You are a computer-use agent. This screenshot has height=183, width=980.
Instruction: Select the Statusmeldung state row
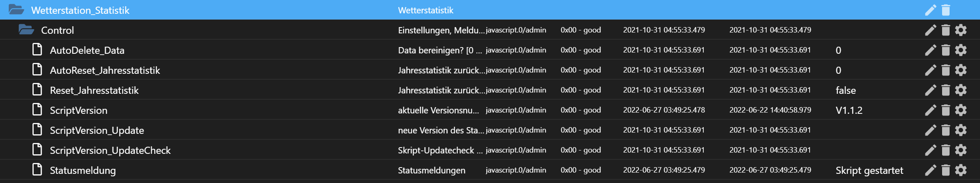(490, 170)
